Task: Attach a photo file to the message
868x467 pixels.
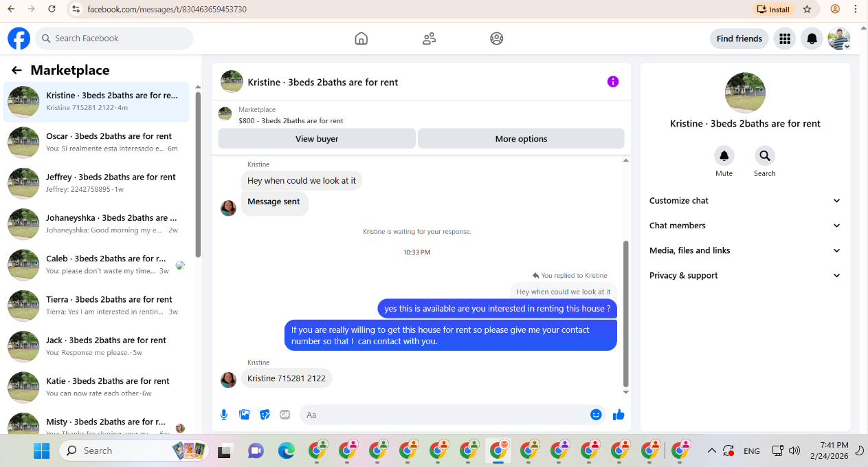Action: click(x=244, y=415)
